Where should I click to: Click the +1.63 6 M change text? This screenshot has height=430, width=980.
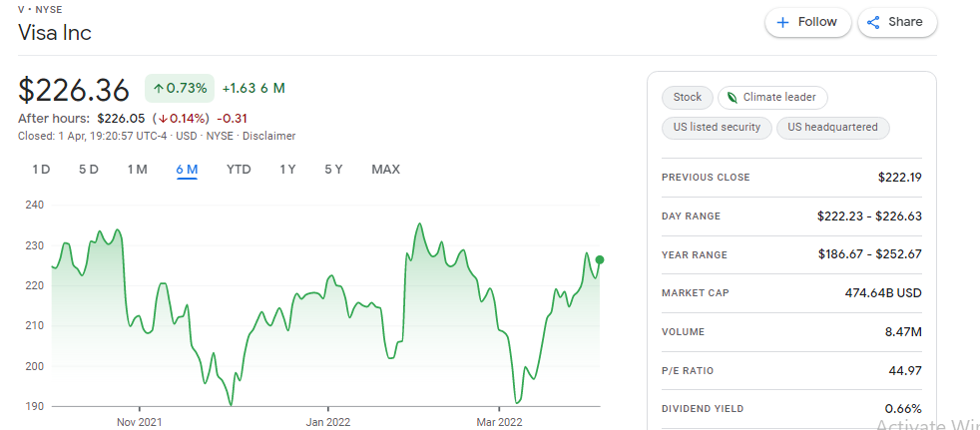(x=253, y=88)
